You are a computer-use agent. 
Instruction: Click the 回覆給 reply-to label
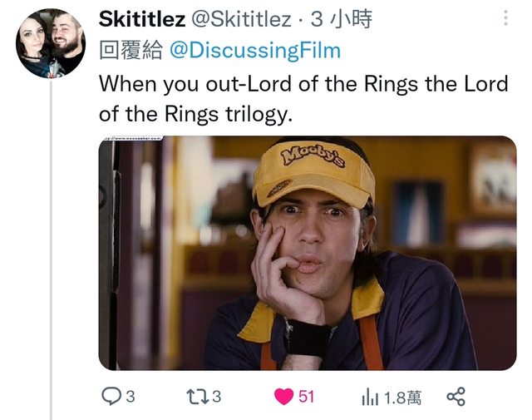pos(131,50)
